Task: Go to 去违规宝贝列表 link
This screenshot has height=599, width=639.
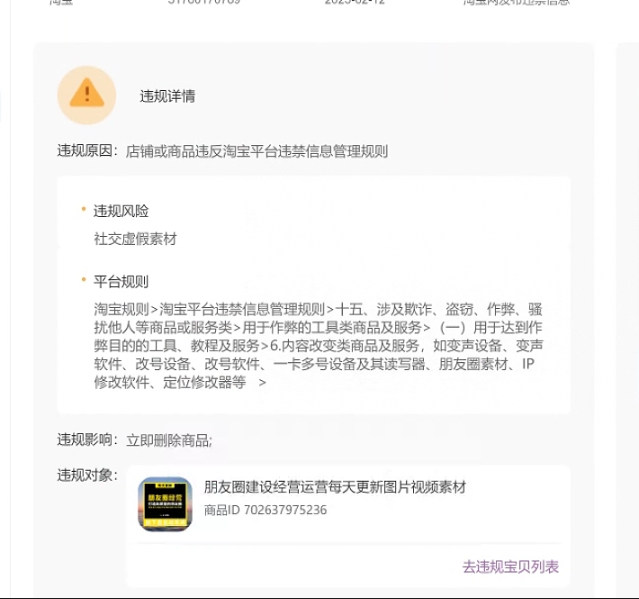Action: pyautogui.click(x=510, y=566)
